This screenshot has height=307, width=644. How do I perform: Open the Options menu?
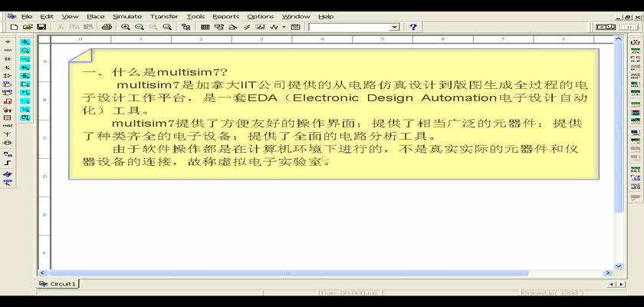point(261,16)
